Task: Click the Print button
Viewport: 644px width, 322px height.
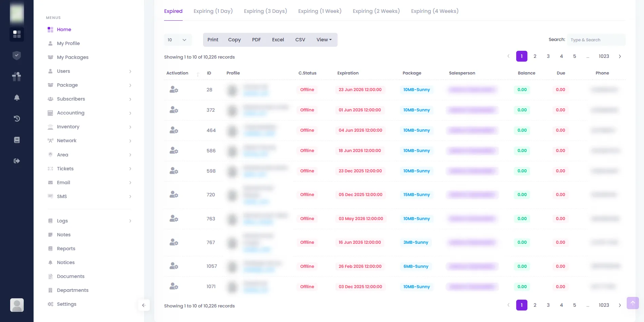Action: (213, 40)
